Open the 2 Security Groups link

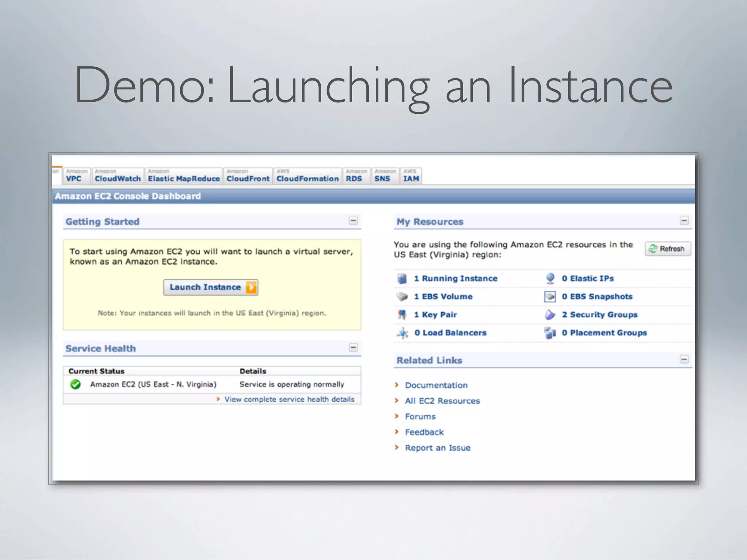tap(600, 315)
